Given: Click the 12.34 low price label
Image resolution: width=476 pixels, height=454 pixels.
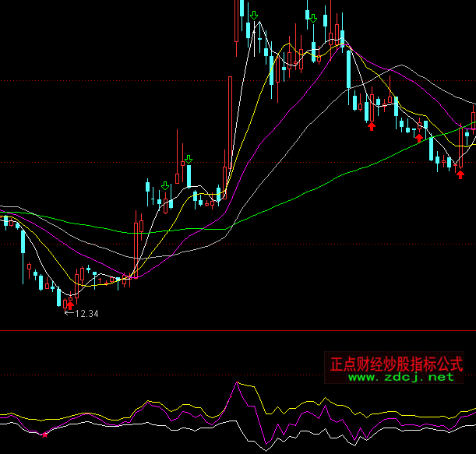Looking at the screenshot, I should (x=86, y=314).
